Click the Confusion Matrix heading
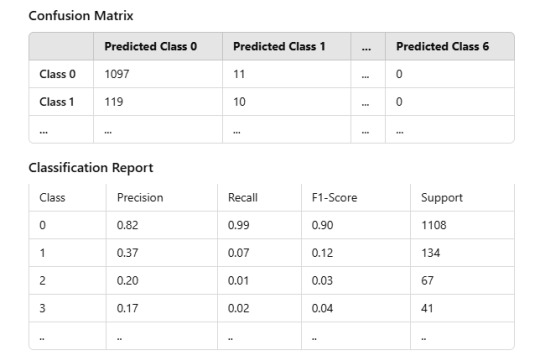This screenshot has height=361, width=540. (81, 16)
